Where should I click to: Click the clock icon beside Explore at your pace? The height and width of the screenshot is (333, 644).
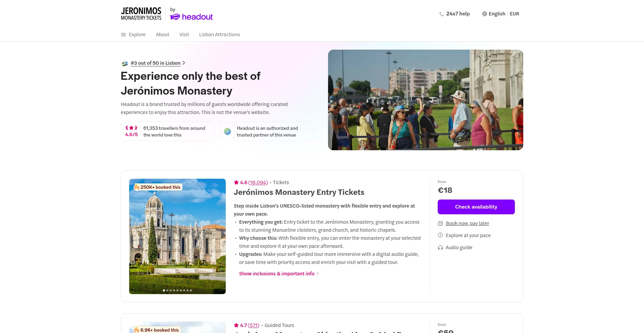tap(440, 235)
